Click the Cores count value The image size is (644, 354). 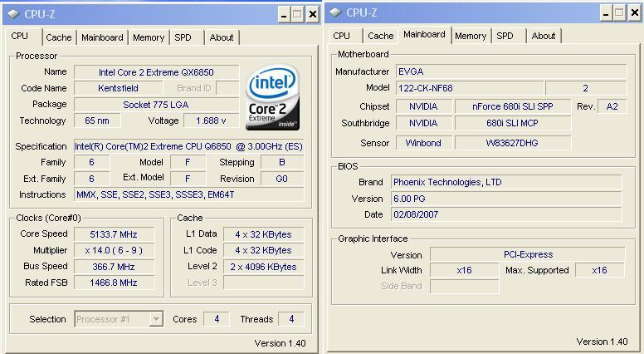pyautogui.click(x=217, y=319)
